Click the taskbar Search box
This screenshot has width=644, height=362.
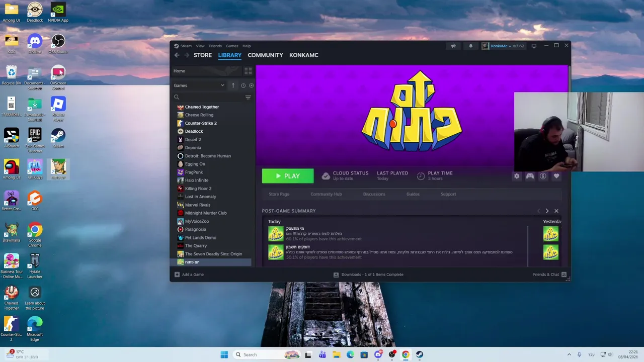pos(267,354)
